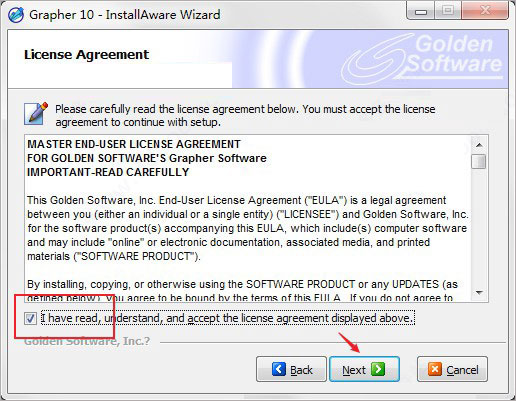This screenshot has height=401, width=516.
Task: Click the license scrollbar thumb
Action: coord(479,161)
